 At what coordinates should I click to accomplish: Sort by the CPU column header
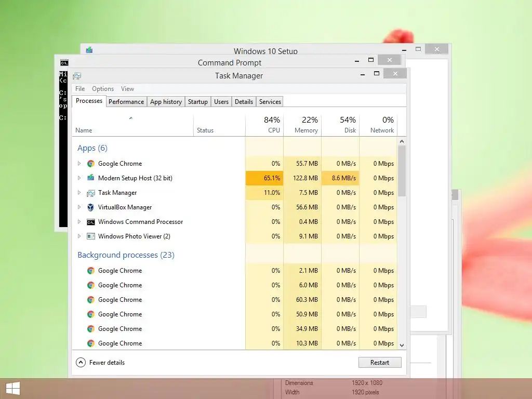click(x=264, y=125)
